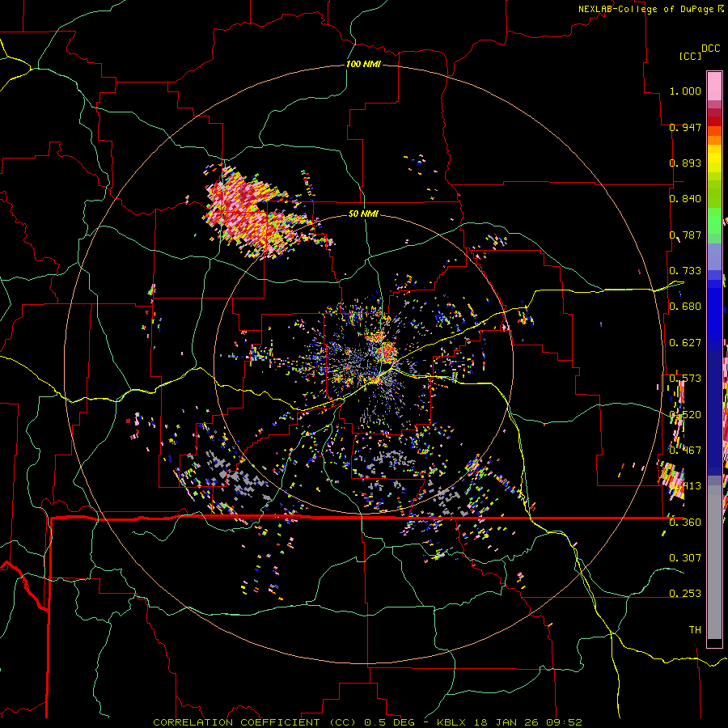Click the 100 NMI range ring label
The image size is (728, 728).
coord(363,64)
